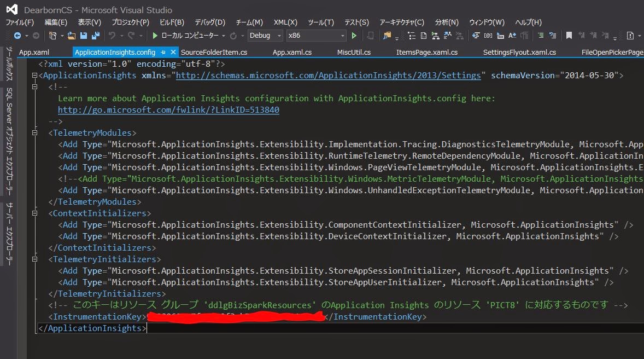Open the x86 platform combo box
644x359 pixels.
[316, 36]
